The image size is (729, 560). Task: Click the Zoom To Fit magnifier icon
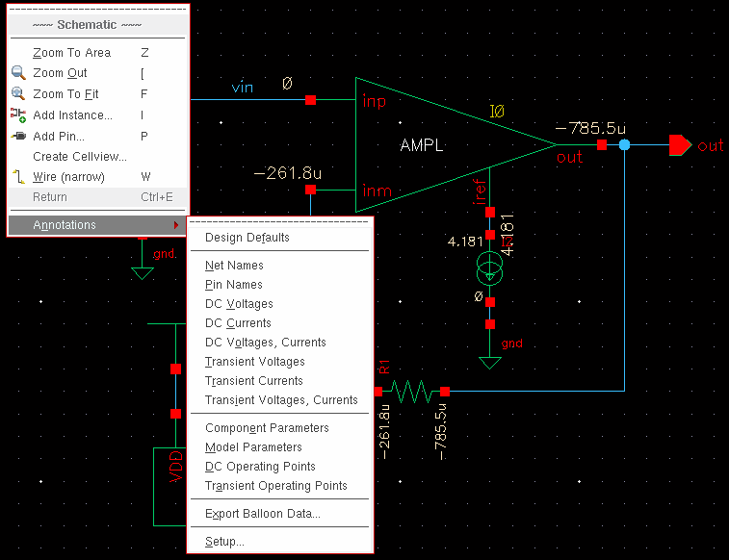18,94
